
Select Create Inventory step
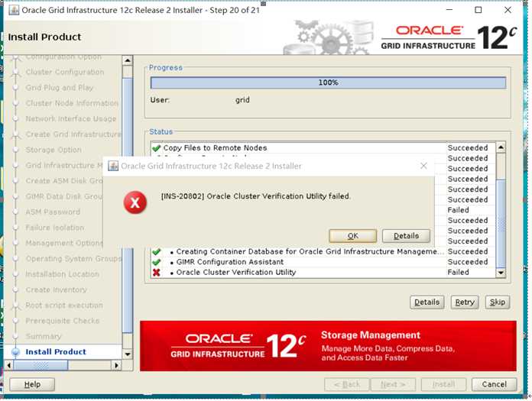pyautogui.click(x=57, y=289)
